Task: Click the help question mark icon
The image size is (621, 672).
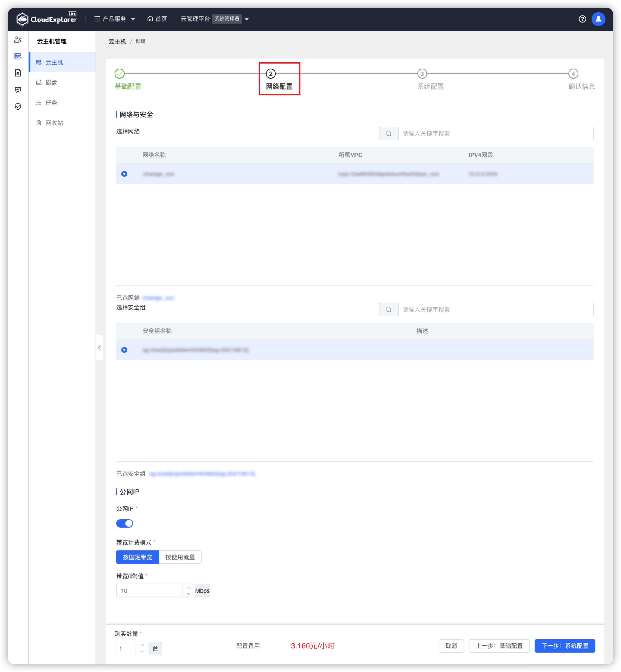Action: [582, 19]
